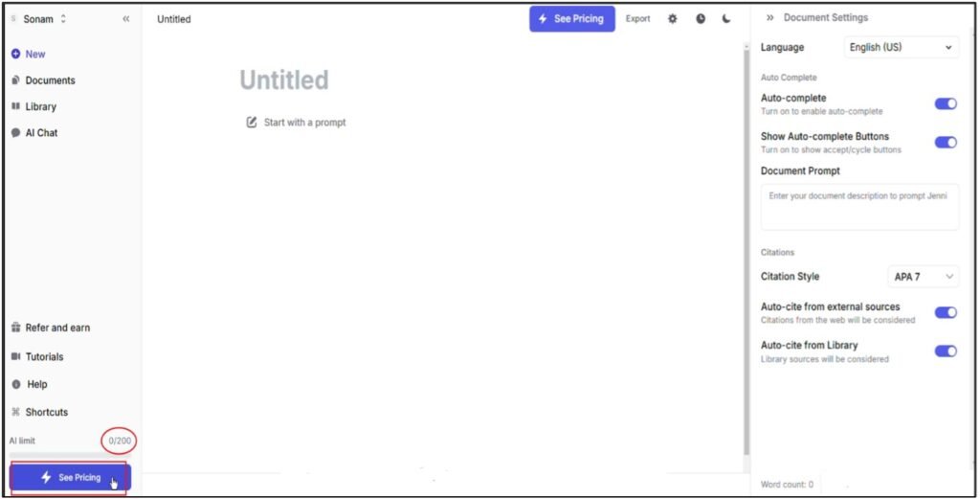Screen dimensions: 980x499
Task: Click the Document Prompt text box
Action: click(x=859, y=207)
